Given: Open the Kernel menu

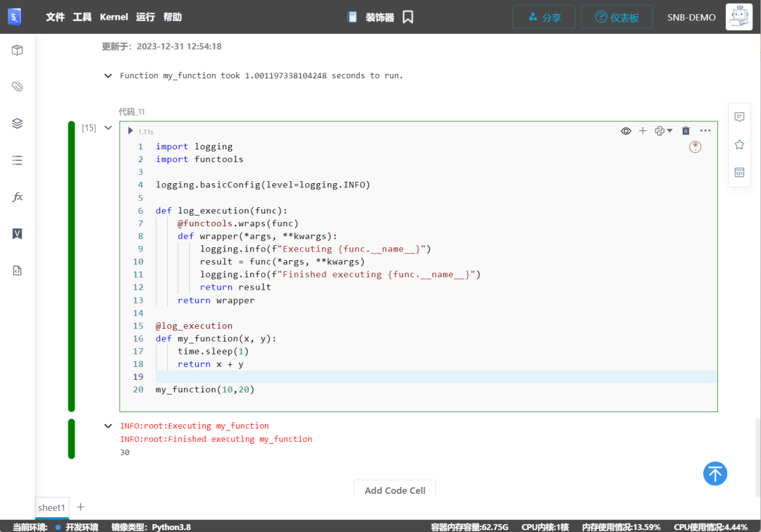Looking at the screenshot, I should click(x=114, y=17).
